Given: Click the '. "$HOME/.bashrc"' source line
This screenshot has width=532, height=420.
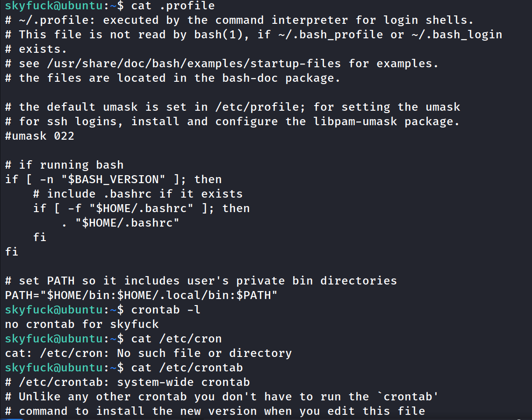Looking at the screenshot, I should tap(121, 223).
